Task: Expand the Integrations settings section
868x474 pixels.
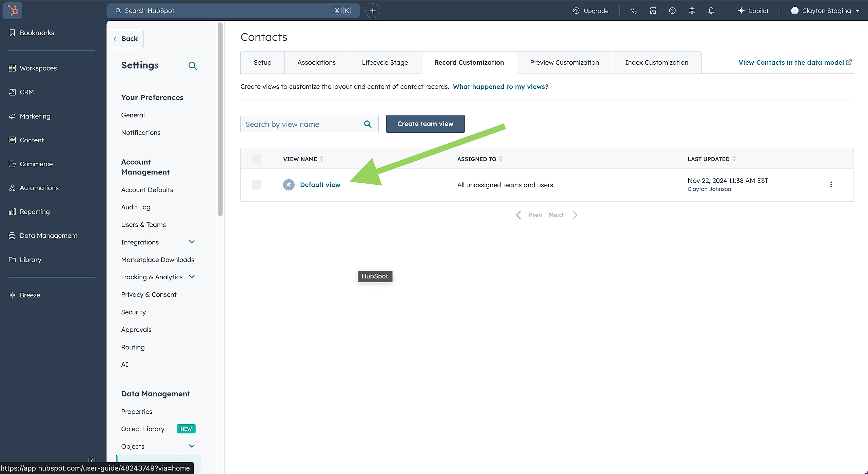Action: [x=192, y=242]
